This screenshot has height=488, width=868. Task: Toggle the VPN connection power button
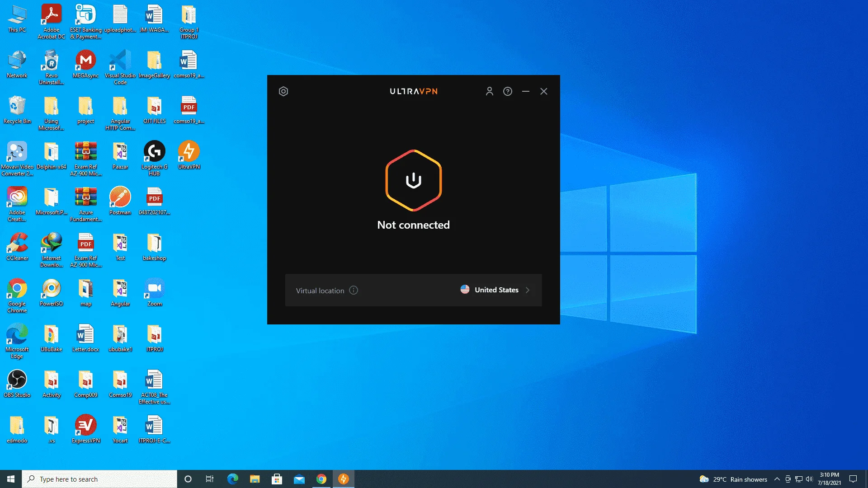pos(413,180)
